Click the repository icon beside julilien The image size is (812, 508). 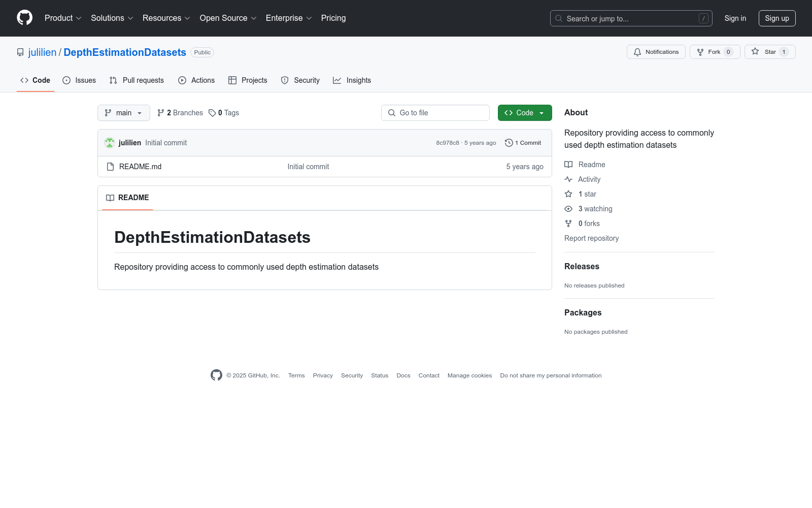click(20, 52)
